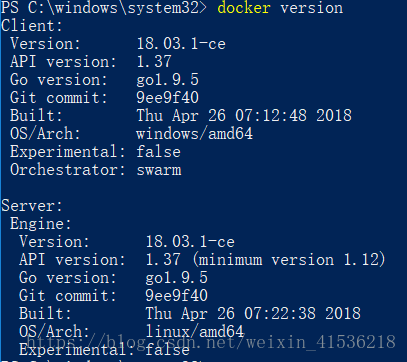
Task: Click the 'minimum version 1.12' text
Action: click(289, 260)
